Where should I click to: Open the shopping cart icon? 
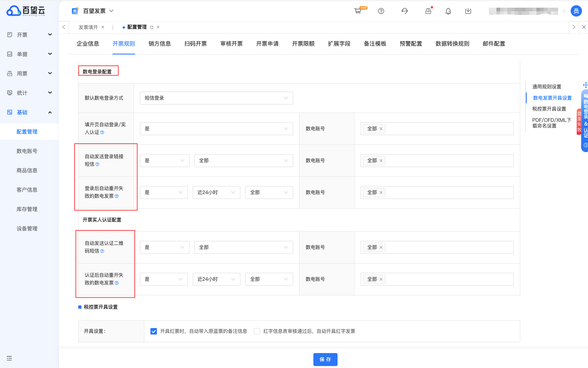pos(358,11)
